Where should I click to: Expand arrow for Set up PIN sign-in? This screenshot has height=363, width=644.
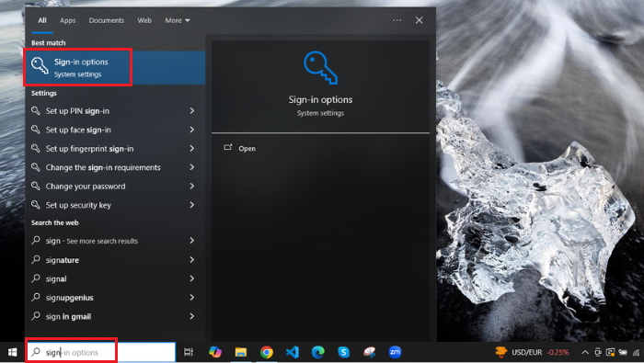pos(191,111)
